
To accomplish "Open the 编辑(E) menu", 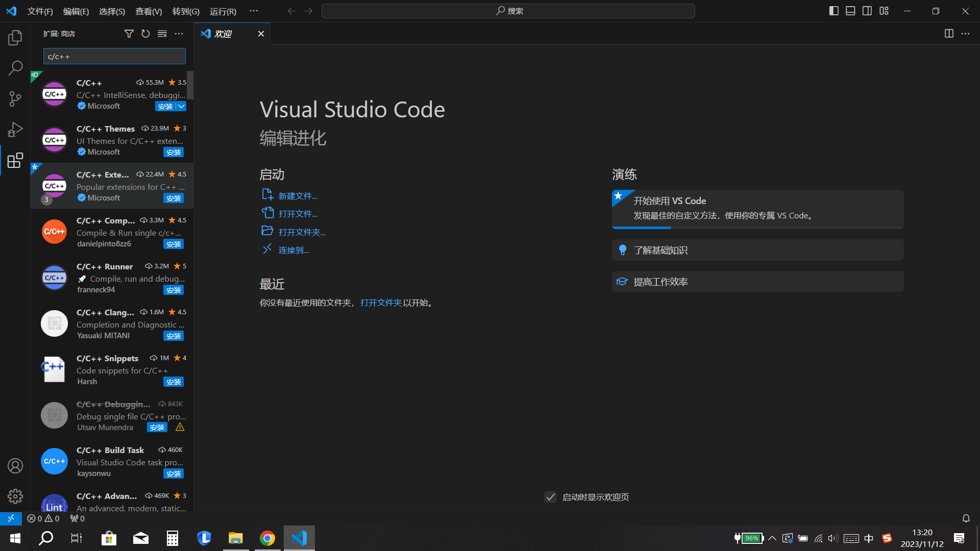I will click(x=76, y=11).
